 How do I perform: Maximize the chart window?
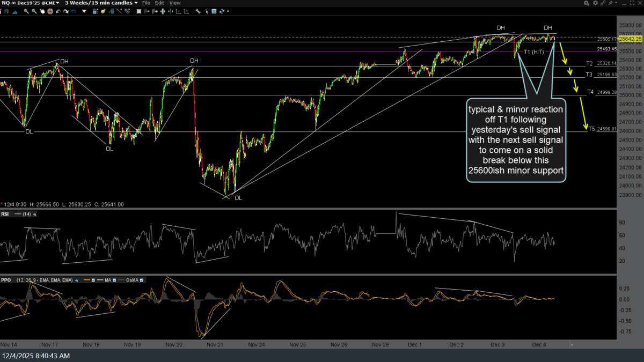[632, 3]
